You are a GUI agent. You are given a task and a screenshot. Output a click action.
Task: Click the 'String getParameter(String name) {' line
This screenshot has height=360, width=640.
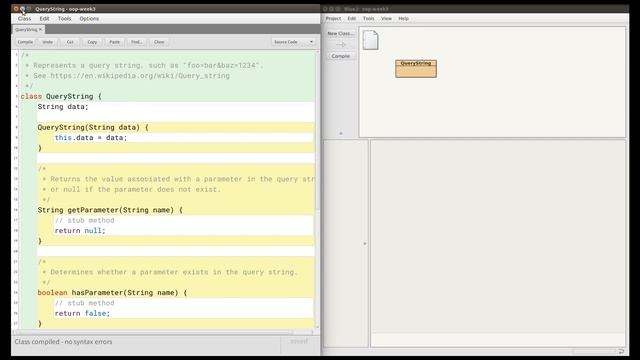[x=110, y=210]
